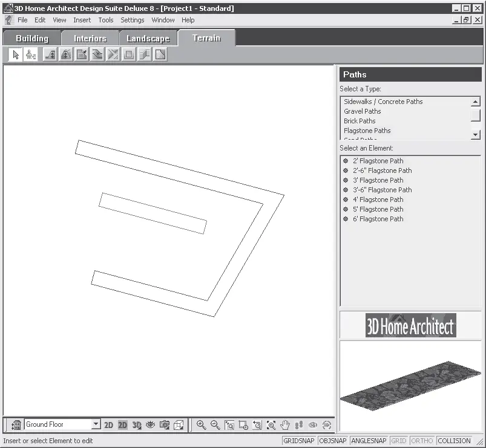Click the zoom previous icon
Viewport: 486px width, 448px height.
click(x=257, y=425)
